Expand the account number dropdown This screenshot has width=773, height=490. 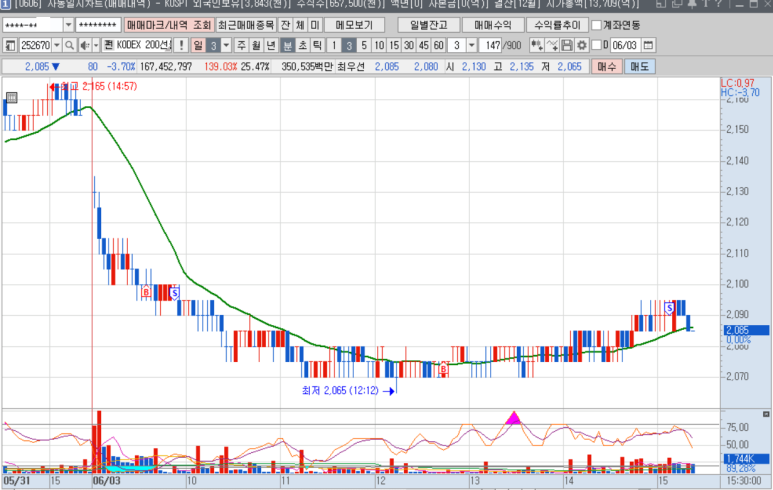tap(69, 25)
